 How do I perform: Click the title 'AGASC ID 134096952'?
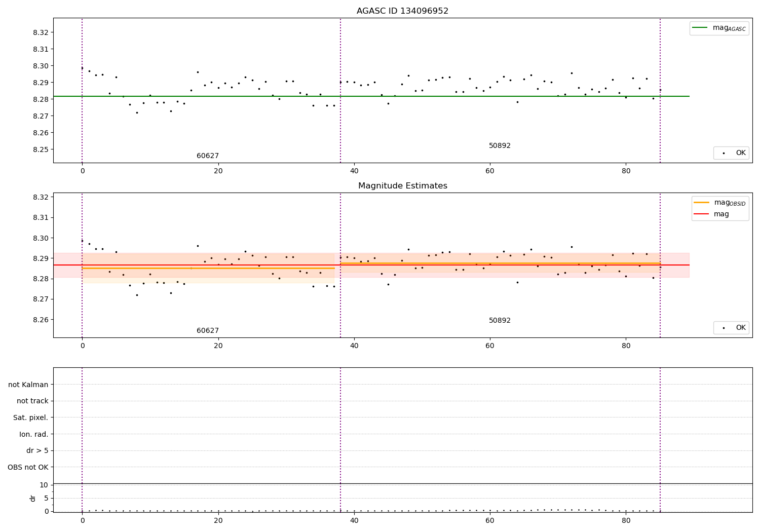pyautogui.click(x=402, y=11)
